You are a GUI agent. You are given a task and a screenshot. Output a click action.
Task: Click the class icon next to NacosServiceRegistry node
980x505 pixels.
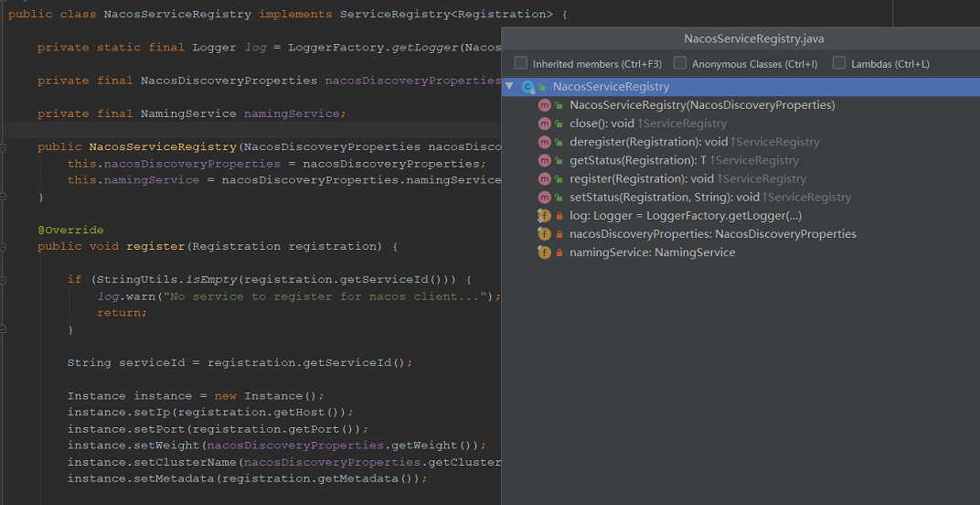pos(527,87)
